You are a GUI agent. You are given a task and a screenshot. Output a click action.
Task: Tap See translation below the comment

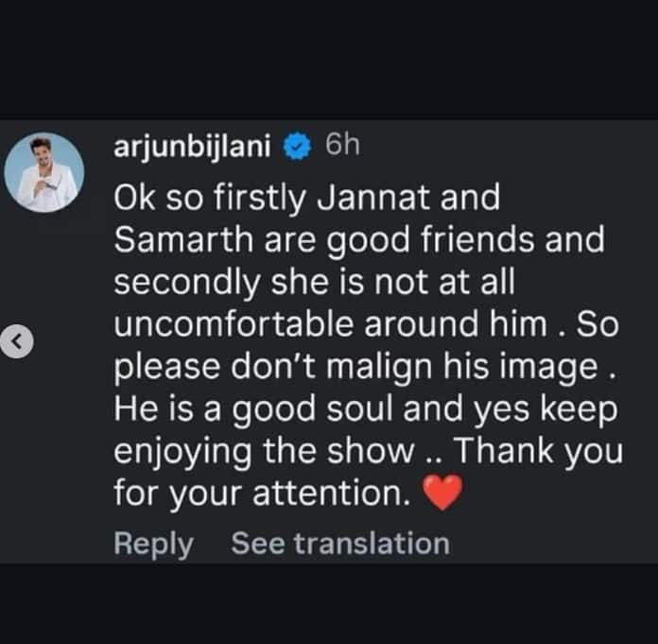coord(340,544)
